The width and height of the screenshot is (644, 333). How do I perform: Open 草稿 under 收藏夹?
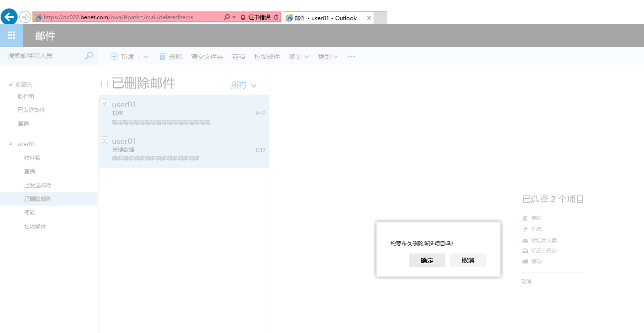pyautogui.click(x=23, y=124)
